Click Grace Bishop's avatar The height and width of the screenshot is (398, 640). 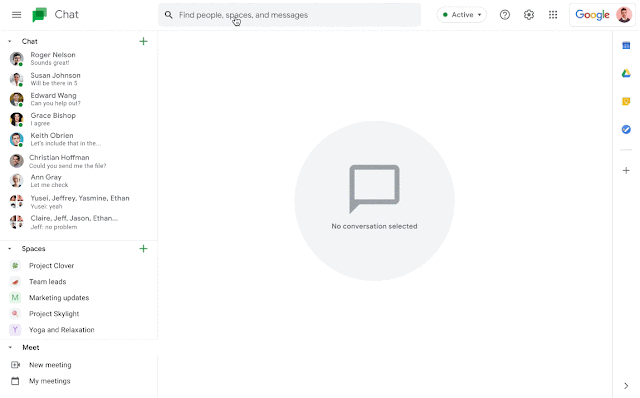click(x=17, y=119)
